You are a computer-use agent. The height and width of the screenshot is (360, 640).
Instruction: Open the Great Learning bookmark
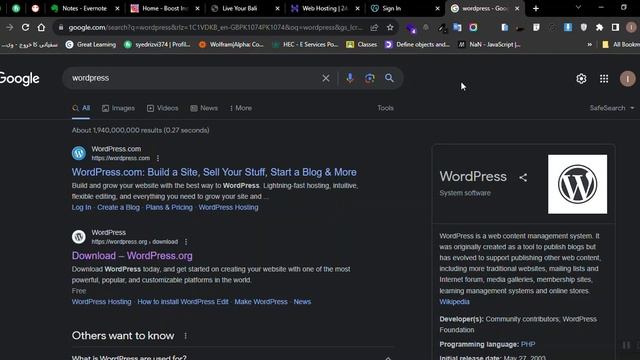point(91,44)
